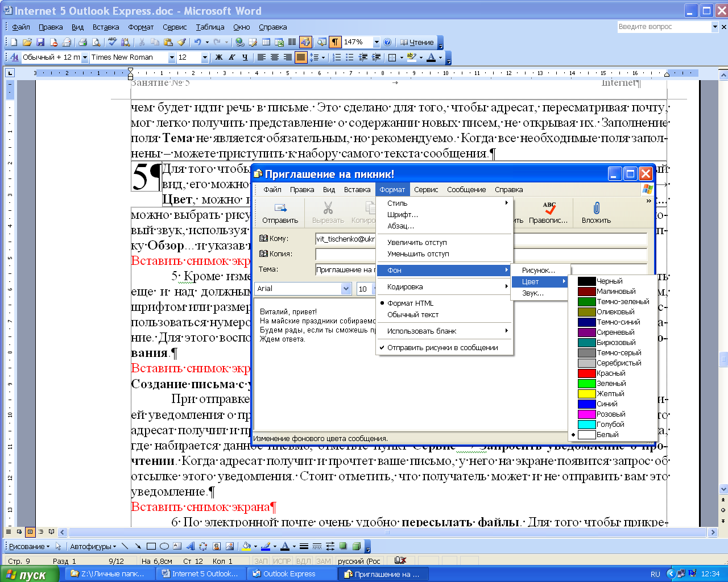Open the zoom 147% dropdown
This screenshot has width=728, height=582.
point(376,42)
